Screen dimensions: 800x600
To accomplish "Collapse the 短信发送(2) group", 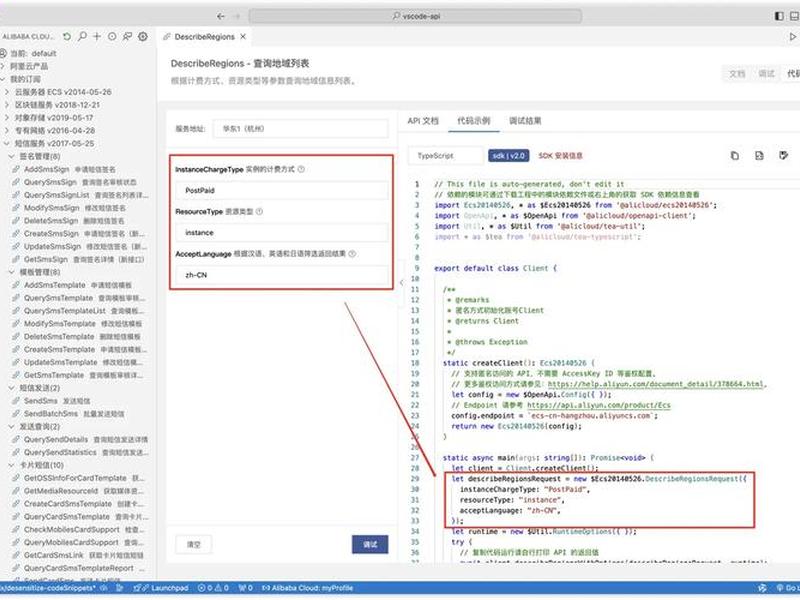I will click(12, 388).
